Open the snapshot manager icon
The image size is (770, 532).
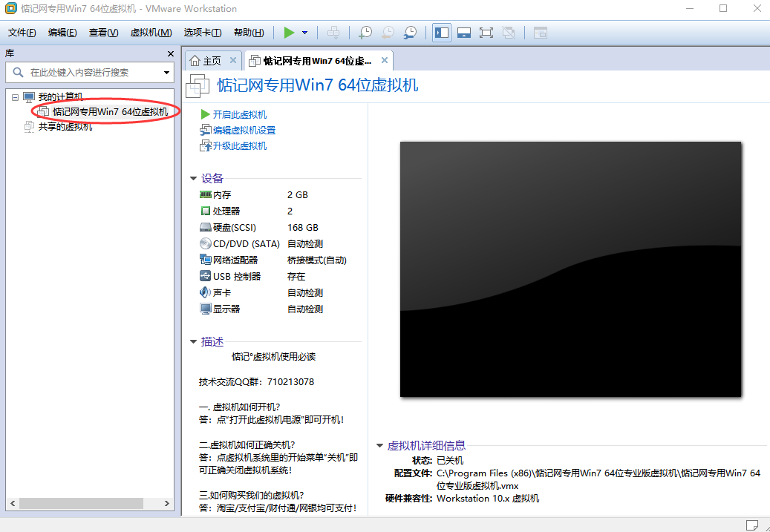tap(410, 33)
